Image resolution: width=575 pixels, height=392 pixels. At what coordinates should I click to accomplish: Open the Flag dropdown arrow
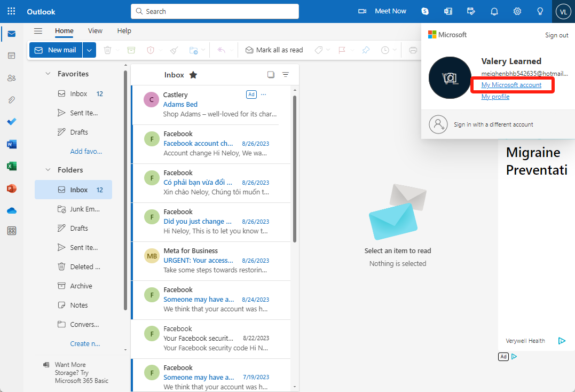tap(351, 50)
